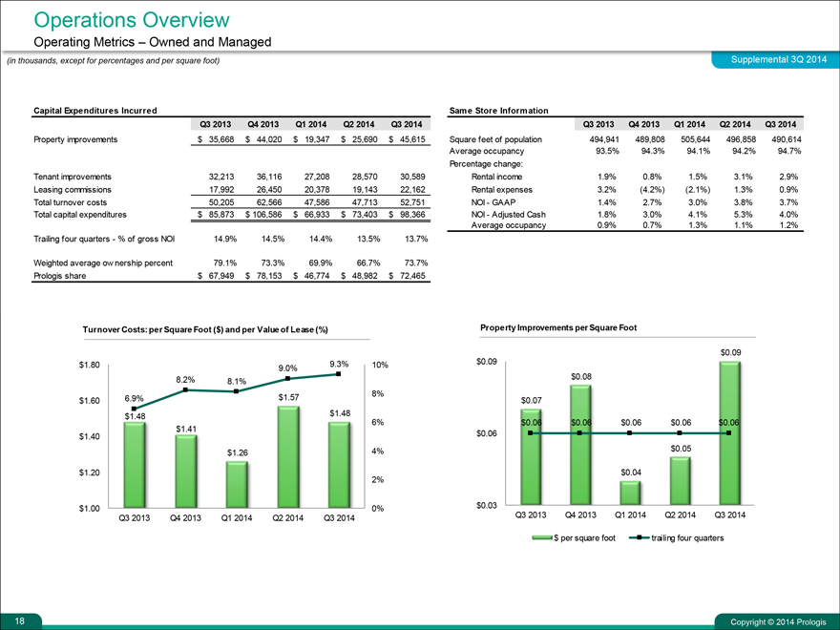Select the $0.04 bar for Q1 2014
Viewport: 840px width, 630px height.
pyautogui.click(x=630, y=493)
